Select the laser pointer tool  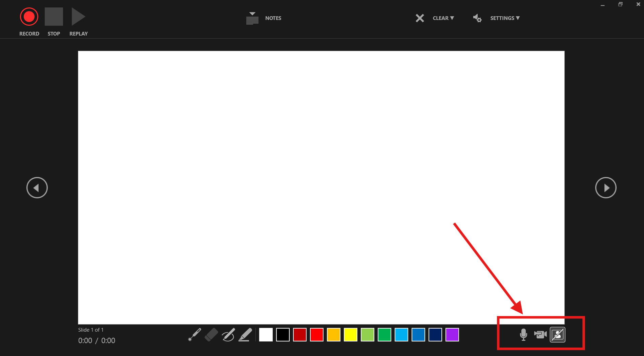point(194,335)
